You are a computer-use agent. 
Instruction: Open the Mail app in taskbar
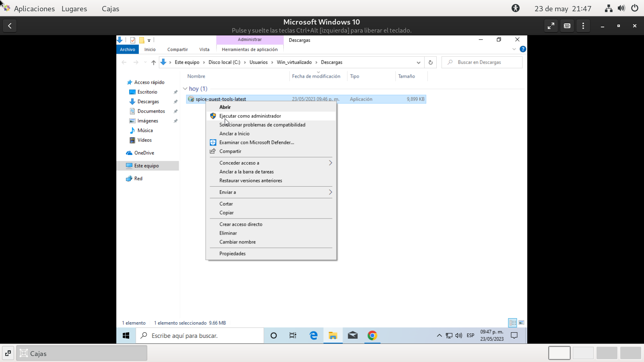point(353,335)
